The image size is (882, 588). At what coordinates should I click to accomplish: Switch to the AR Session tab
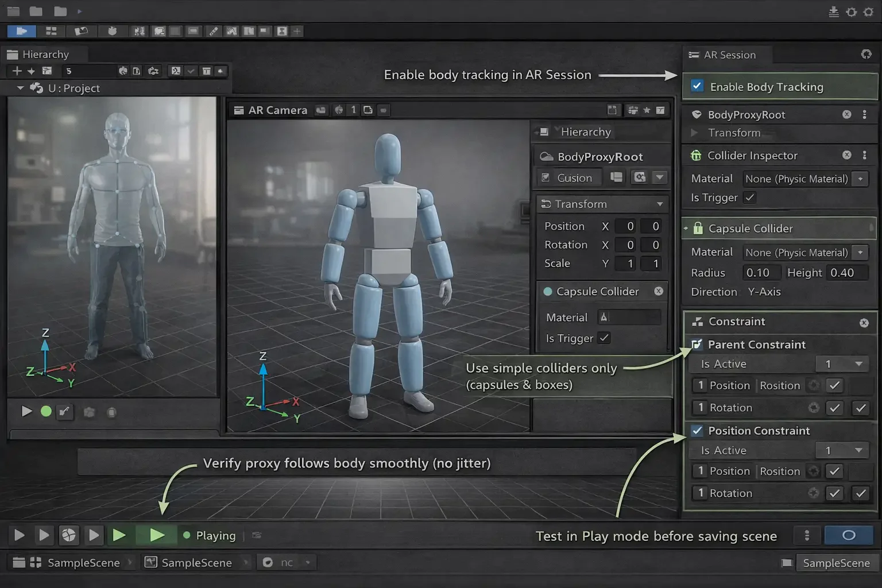727,55
